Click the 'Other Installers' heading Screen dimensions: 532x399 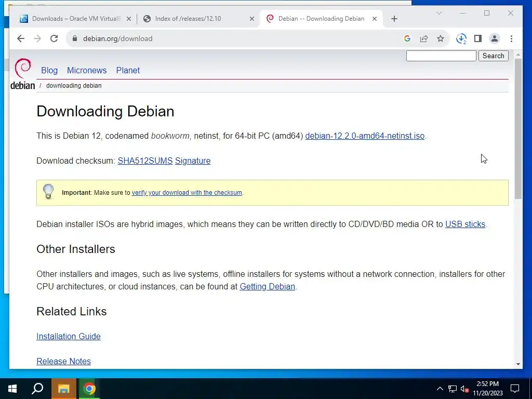(76, 249)
